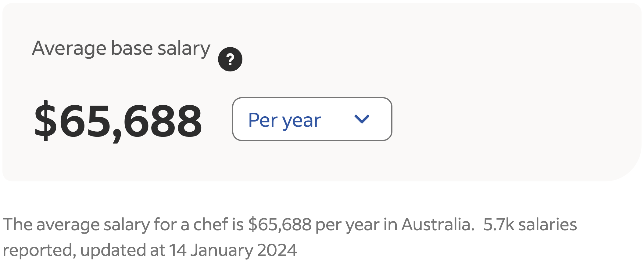Click the word 'base' in the heading
This screenshot has height=262, width=644.
(x=132, y=48)
